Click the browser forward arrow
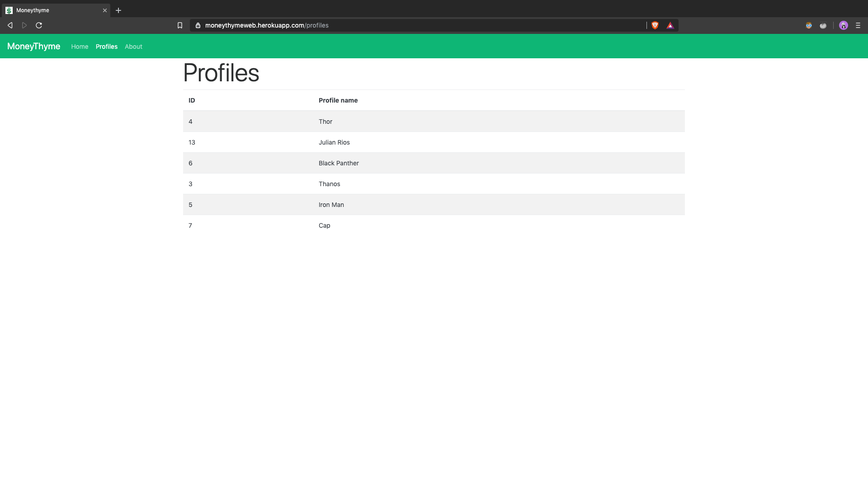Viewport: 868px width, 488px height. (x=24, y=25)
